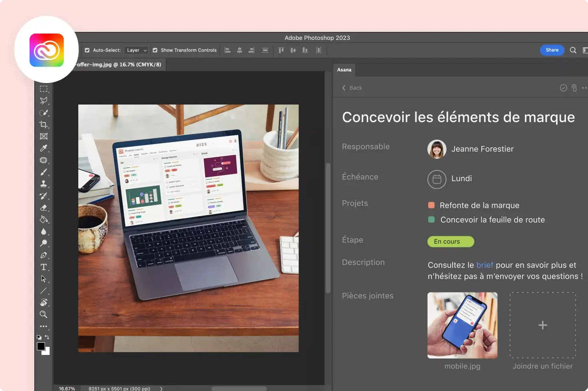Activate the Zoom tool
588x391 pixels.
(44, 314)
